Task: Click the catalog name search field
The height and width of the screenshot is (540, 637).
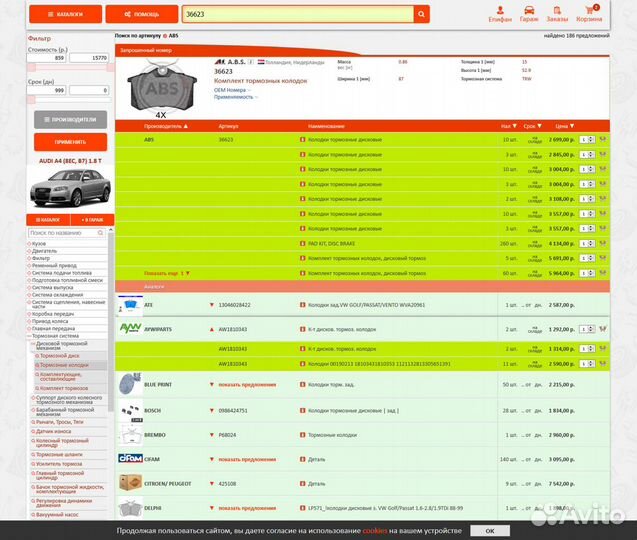Action: click(x=67, y=233)
